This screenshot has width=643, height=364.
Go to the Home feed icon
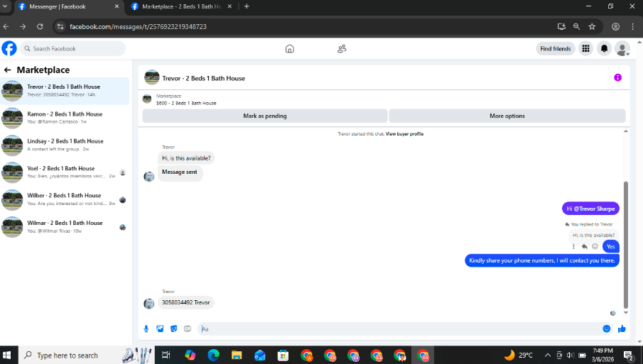click(289, 49)
